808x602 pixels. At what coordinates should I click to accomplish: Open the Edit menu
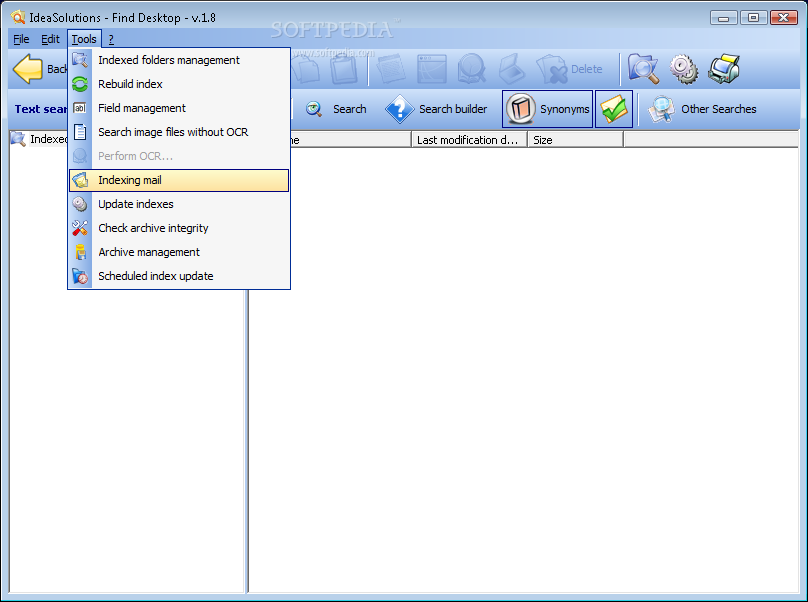(50, 39)
